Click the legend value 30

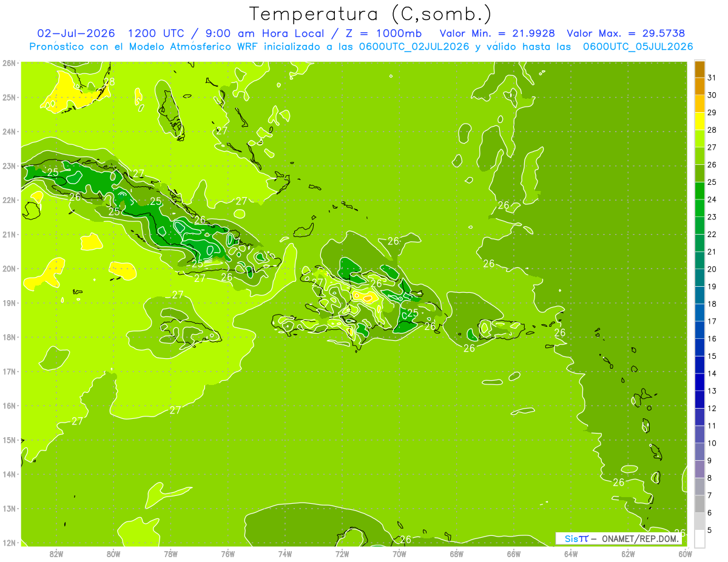coord(712,95)
